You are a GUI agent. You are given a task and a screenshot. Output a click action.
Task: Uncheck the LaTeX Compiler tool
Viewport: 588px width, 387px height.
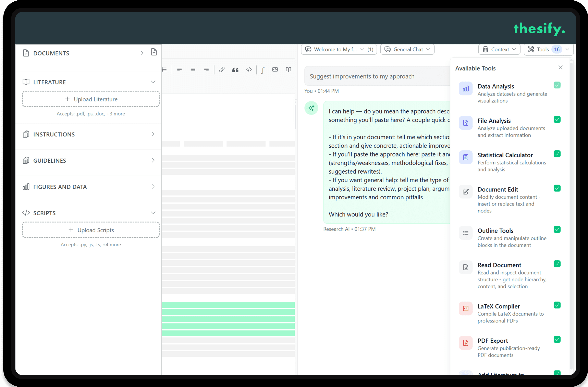pos(557,305)
